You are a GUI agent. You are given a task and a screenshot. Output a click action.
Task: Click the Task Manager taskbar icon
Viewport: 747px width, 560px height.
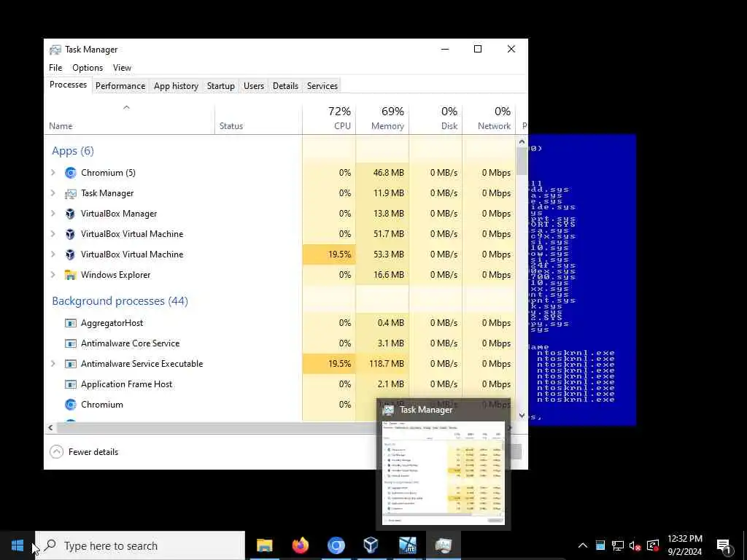pos(443,545)
